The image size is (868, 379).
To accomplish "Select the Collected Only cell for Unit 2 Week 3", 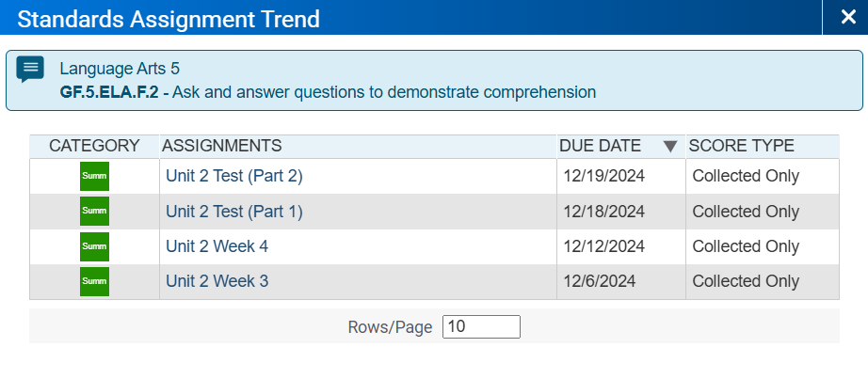I will (x=763, y=281).
